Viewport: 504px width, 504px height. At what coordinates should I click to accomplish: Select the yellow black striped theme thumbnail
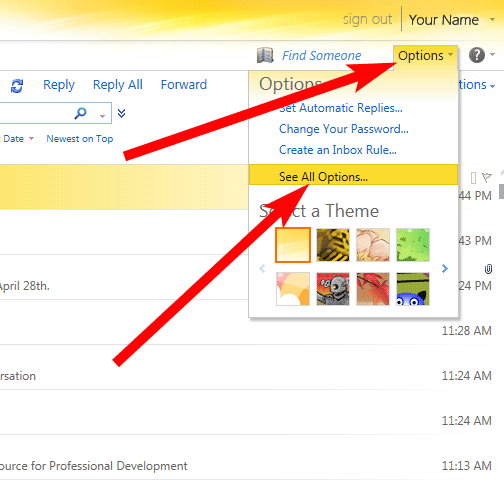tap(333, 245)
